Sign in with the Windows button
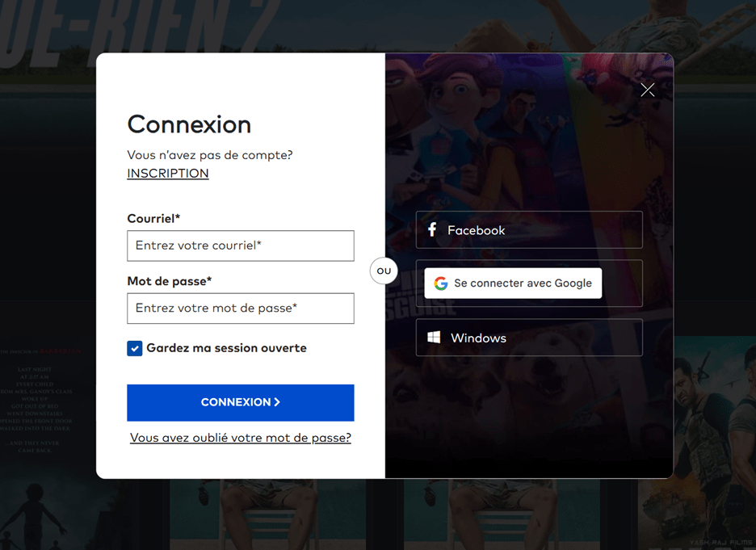This screenshot has width=756, height=550. [529, 338]
